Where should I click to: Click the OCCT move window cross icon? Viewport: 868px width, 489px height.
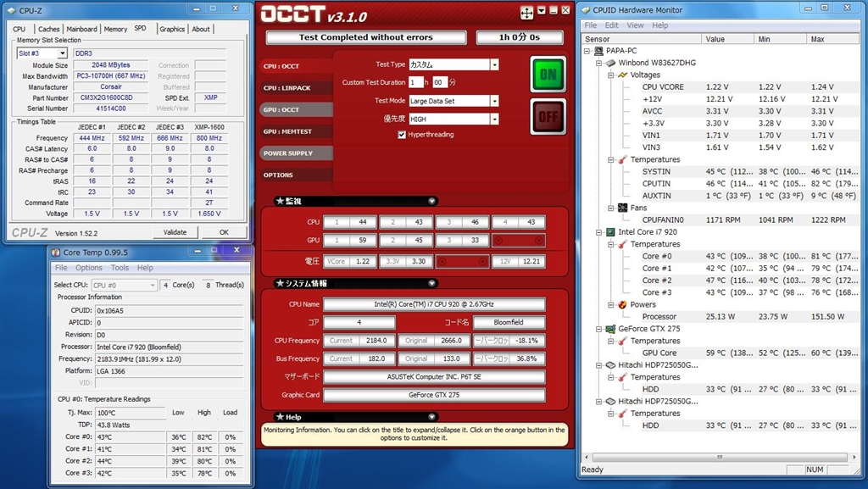click(x=526, y=13)
